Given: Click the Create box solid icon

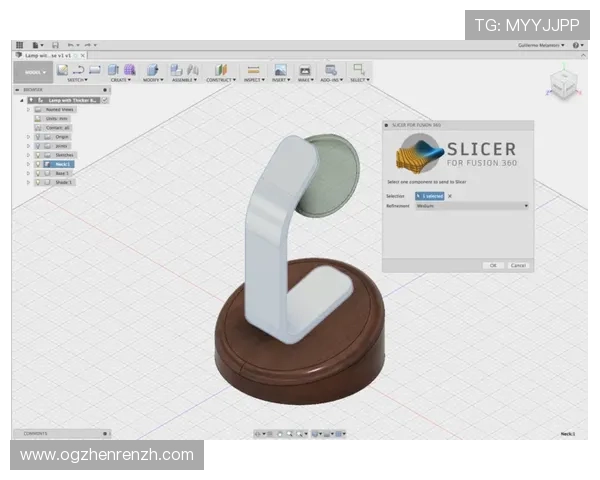Looking at the screenshot, I should point(113,70).
